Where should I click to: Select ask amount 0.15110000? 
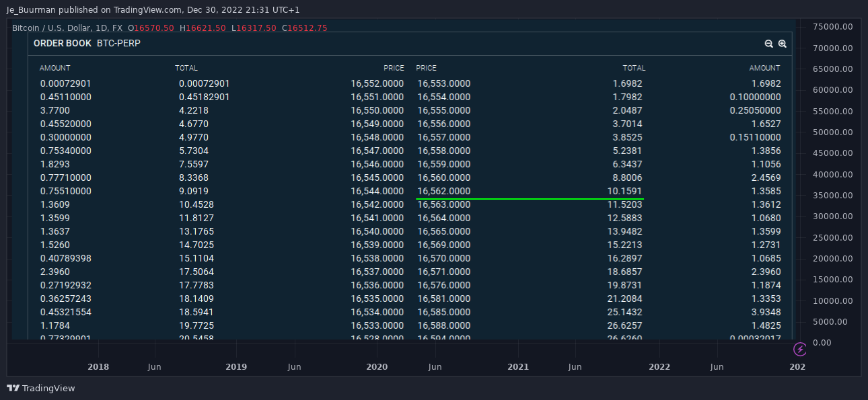tap(755, 137)
